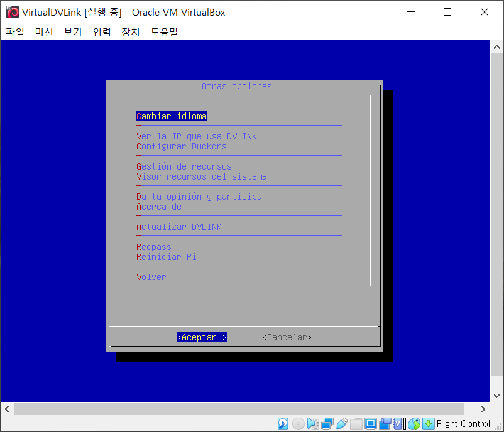
Task: Open the 장치 menu
Action: tap(131, 32)
